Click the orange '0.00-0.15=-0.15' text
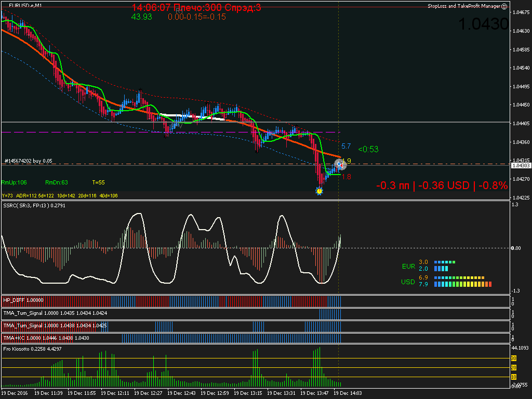The image size is (532, 399). tap(197, 17)
